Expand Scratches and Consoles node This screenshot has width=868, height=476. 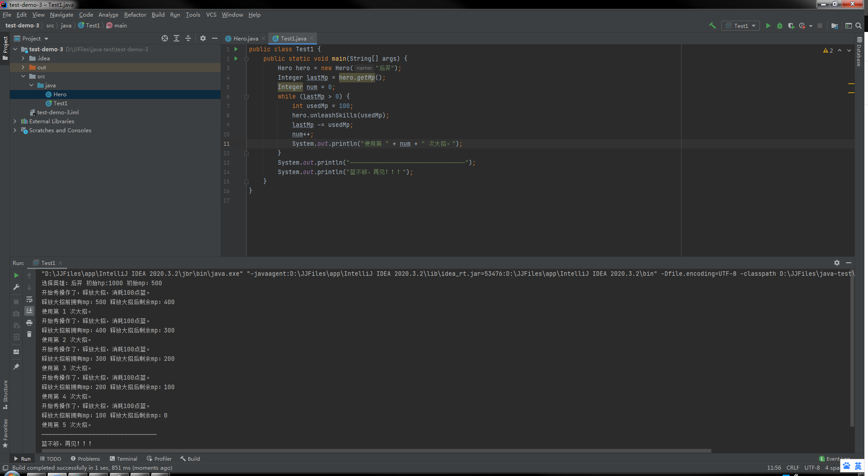(x=15, y=130)
